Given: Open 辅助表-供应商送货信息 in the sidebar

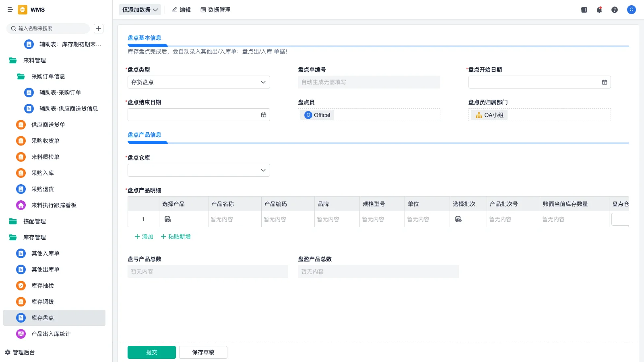Looking at the screenshot, I should [54, 109].
